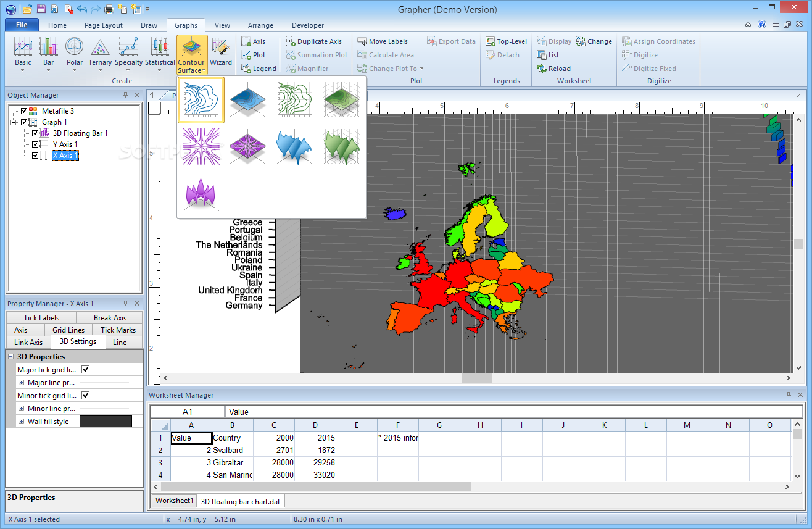Choose the green surface function map thumbnail
Image resolution: width=812 pixels, height=529 pixels.
coord(342,146)
